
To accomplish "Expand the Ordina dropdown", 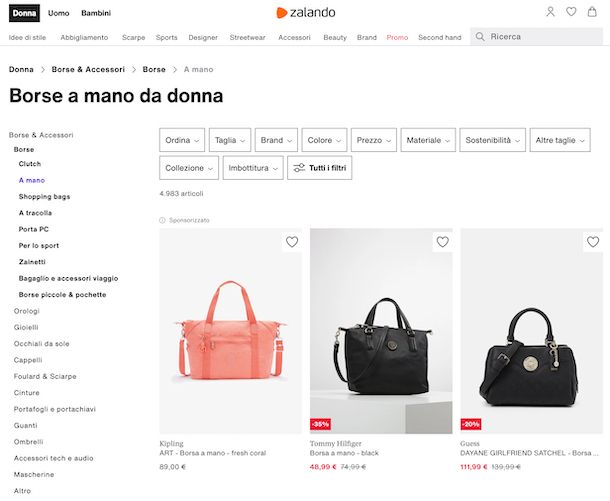I will [182, 140].
